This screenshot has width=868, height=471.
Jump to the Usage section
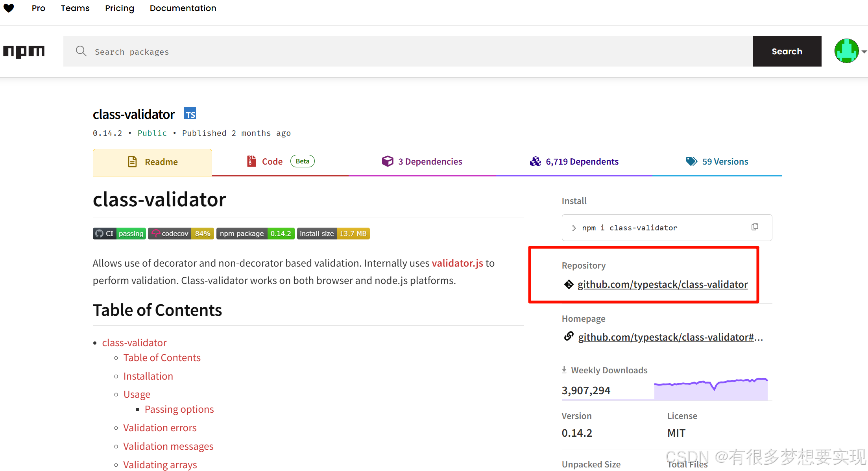pyautogui.click(x=137, y=394)
